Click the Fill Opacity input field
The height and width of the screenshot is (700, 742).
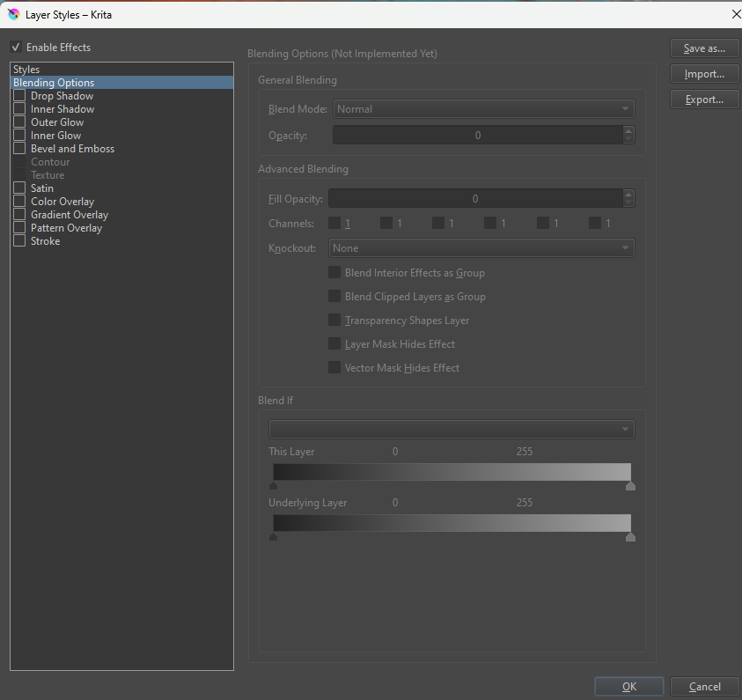pos(474,199)
